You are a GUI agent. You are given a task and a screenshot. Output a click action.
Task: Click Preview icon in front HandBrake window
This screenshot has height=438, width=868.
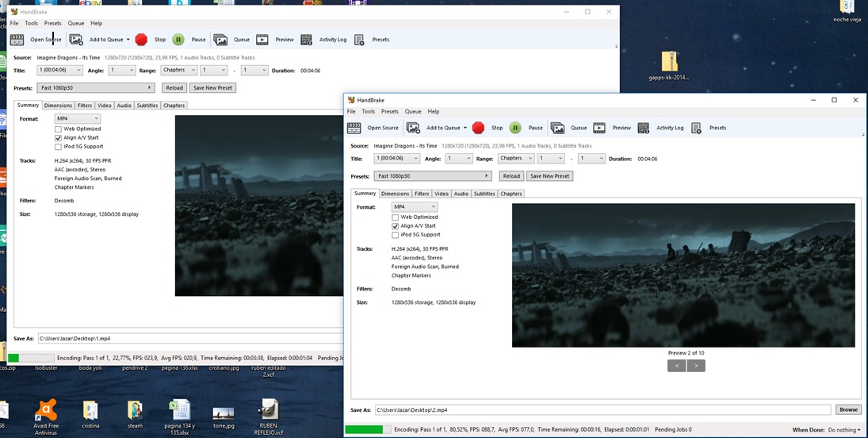599,128
